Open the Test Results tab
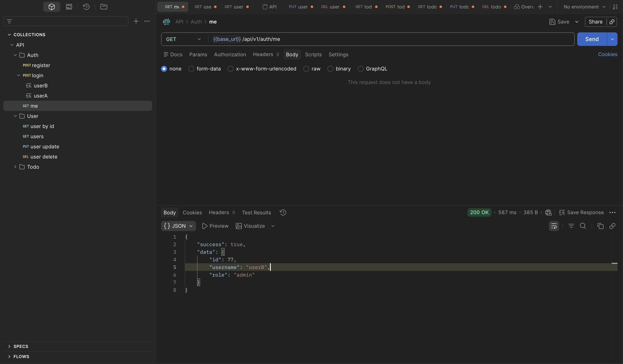Image resolution: width=623 pixels, height=364 pixels. 256,213
